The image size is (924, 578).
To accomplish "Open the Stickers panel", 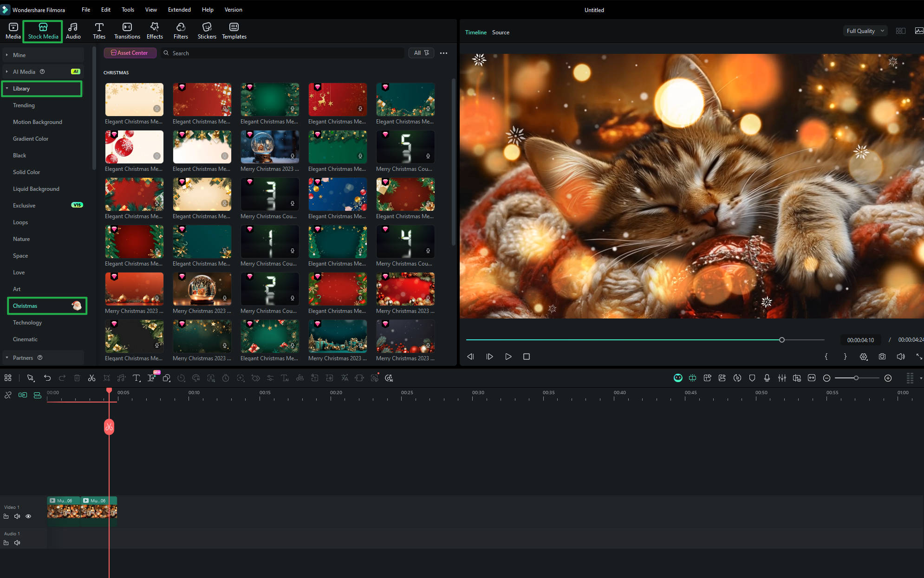I will (x=207, y=31).
